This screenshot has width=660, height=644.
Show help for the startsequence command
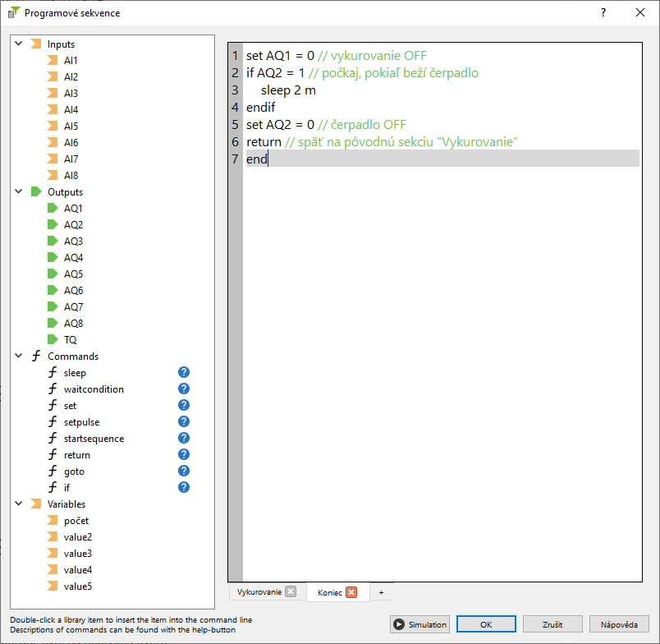point(184,438)
